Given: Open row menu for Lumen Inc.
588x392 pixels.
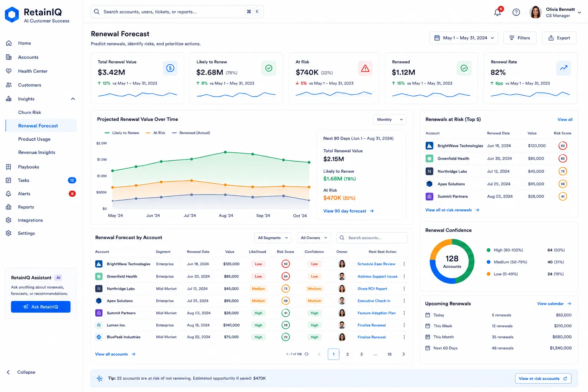Looking at the screenshot, I should tap(404, 325).
